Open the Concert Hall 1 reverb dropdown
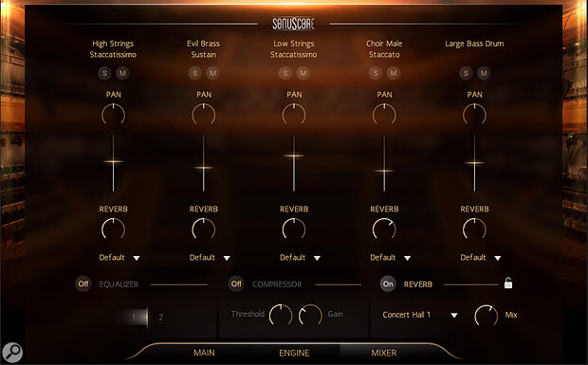Image resolution: width=588 pixels, height=365 pixels. [x=420, y=315]
